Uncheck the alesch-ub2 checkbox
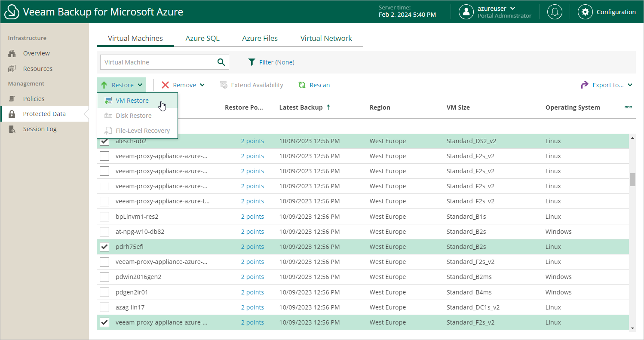Screen dimensions: 644x340 click(x=104, y=141)
